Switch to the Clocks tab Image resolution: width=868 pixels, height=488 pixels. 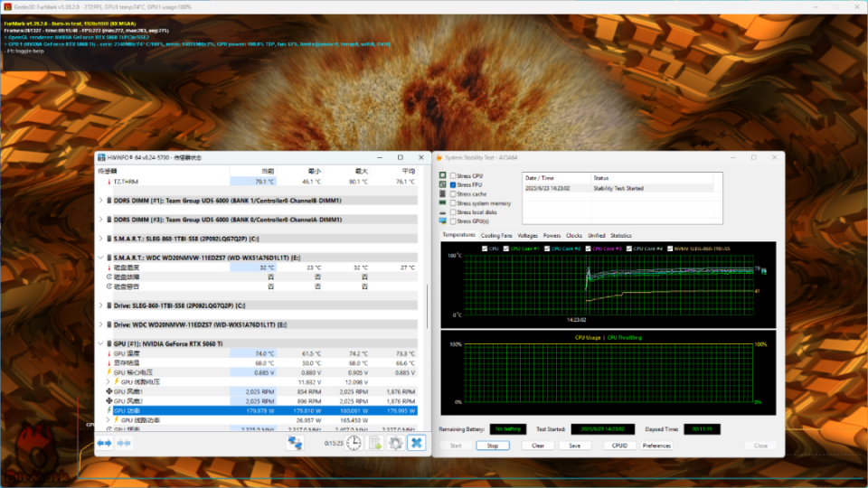click(573, 236)
